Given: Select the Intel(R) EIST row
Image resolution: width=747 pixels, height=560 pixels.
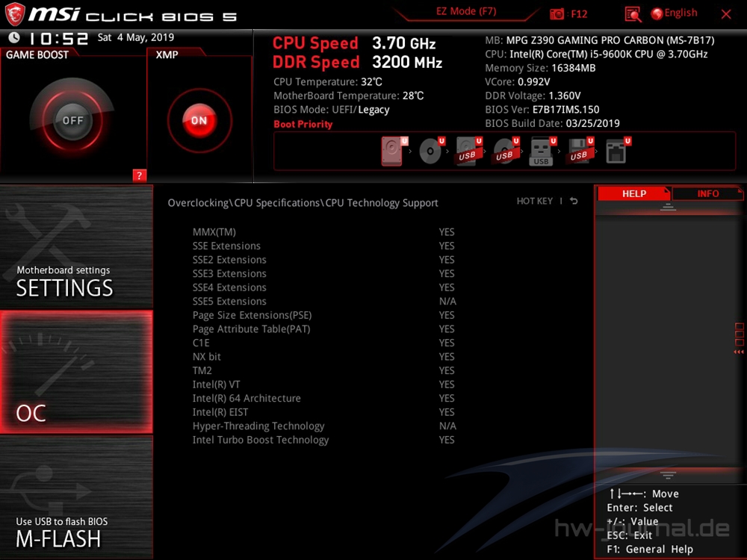Looking at the screenshot, I should click(x=324, y=411).
